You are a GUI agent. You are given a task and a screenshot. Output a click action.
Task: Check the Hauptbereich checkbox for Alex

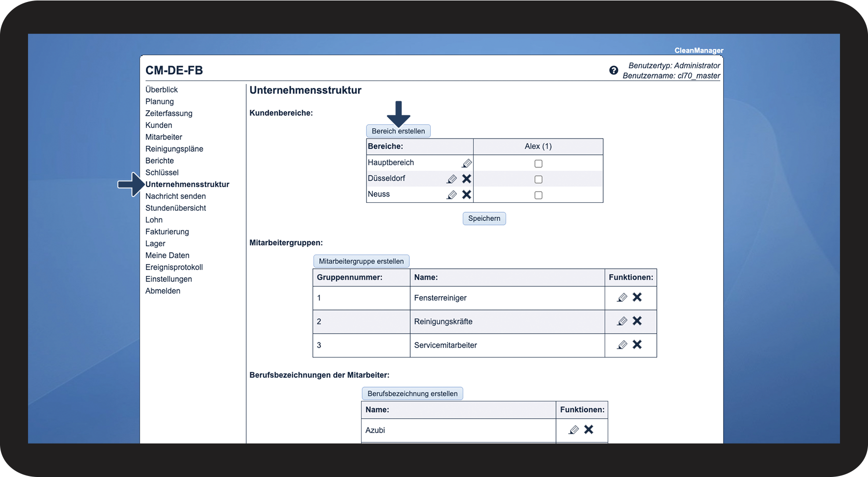538,164
